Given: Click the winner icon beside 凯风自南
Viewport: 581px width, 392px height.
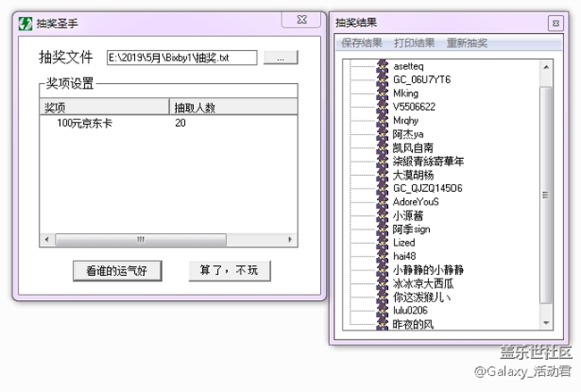Looking at the screenshot, I should (383, 147).
